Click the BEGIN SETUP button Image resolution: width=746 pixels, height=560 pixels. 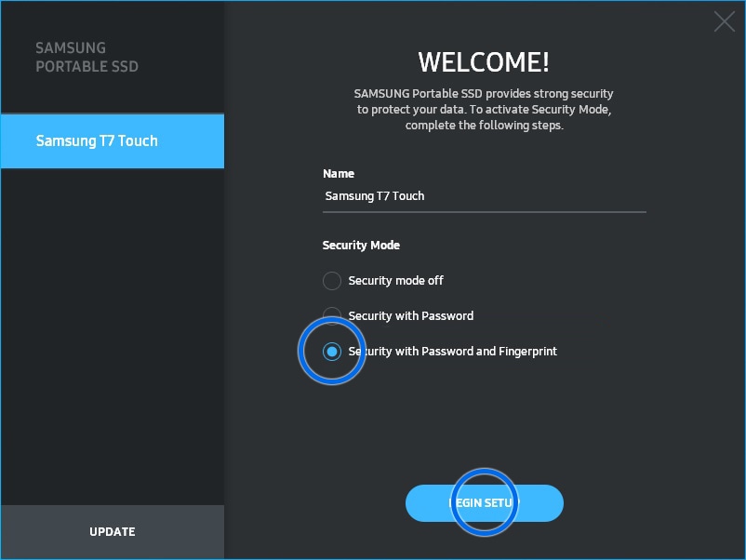coord(485,503)
